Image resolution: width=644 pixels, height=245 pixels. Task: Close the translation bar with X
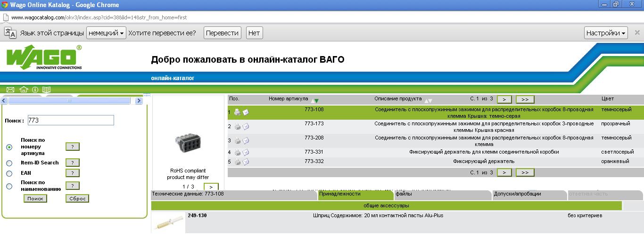pos(637,33)
